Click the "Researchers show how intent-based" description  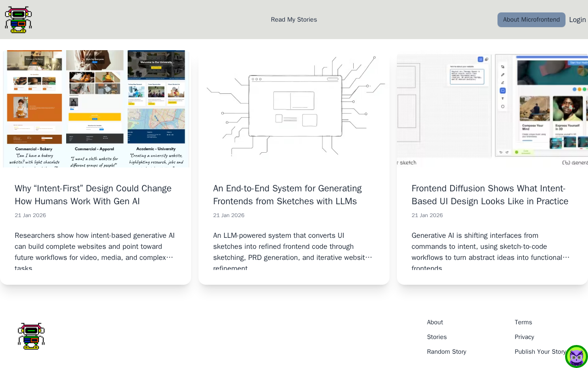pos(95,247)
